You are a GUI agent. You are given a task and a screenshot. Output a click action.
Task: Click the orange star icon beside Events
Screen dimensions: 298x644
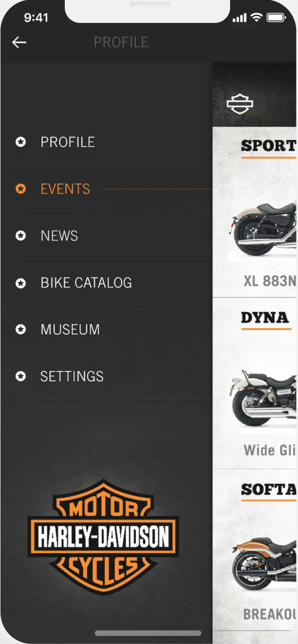pos(20,189)
